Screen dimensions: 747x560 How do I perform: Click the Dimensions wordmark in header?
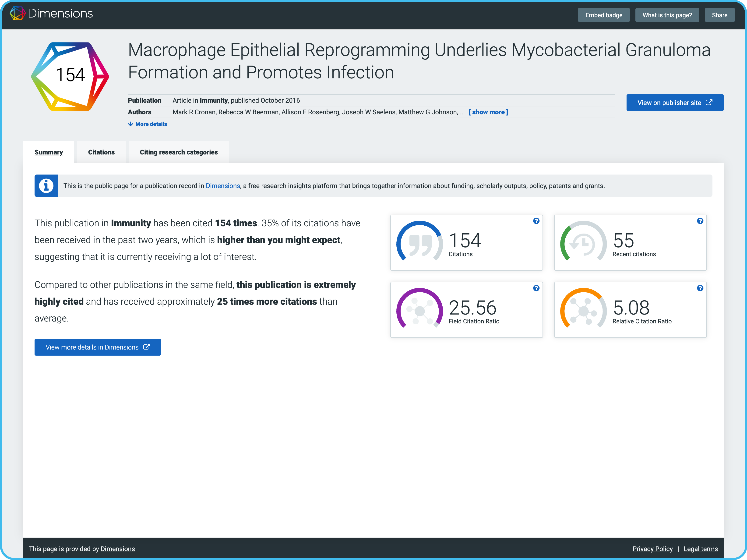60,14
